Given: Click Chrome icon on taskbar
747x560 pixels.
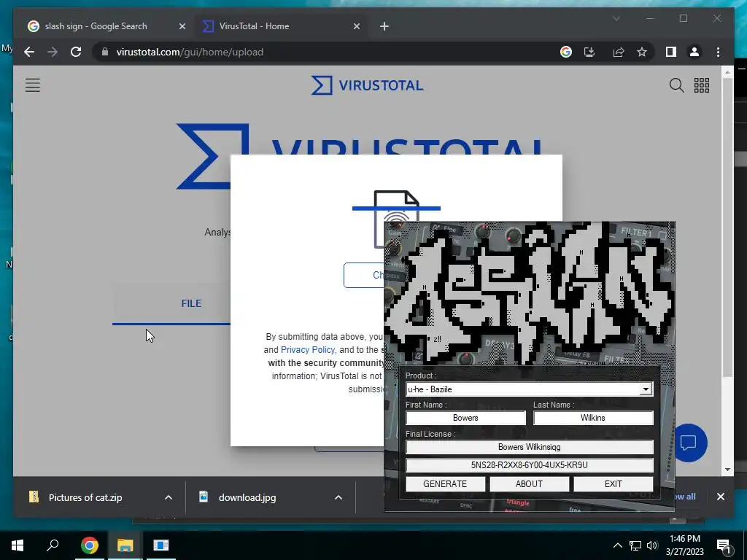Looking at the screenshot, I should click(89, 545).
